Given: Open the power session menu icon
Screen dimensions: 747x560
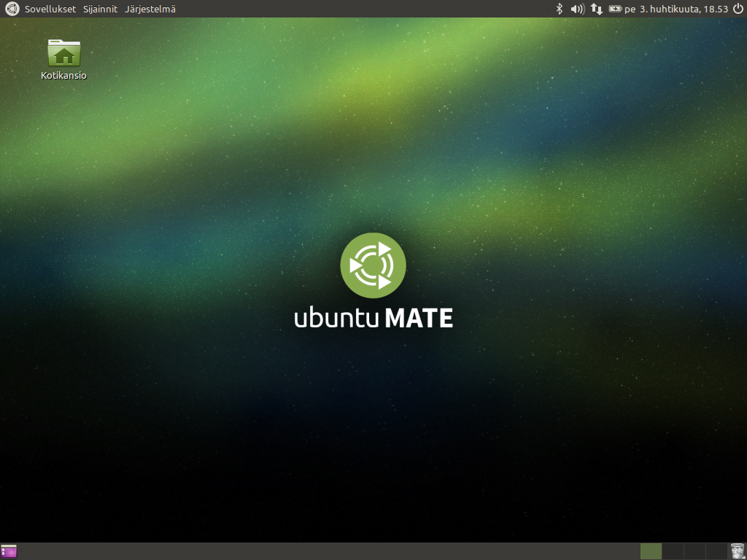Looking at the screenshot, I should click(738, 9).
